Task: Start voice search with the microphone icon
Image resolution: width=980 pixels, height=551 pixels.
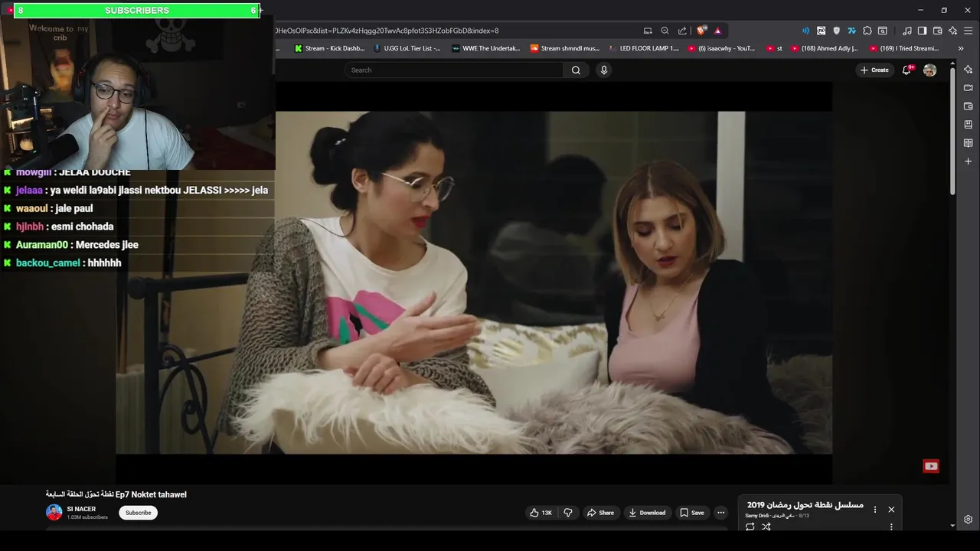Action: 604,70
